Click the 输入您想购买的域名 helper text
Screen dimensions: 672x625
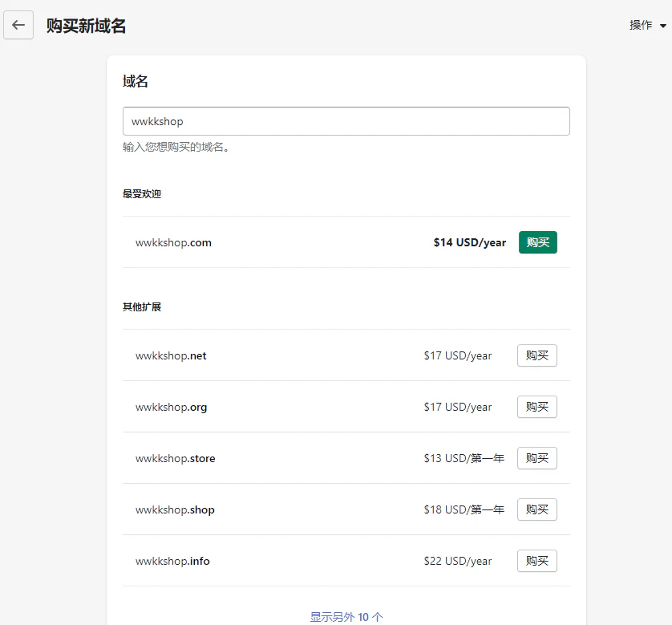[176, 148]
